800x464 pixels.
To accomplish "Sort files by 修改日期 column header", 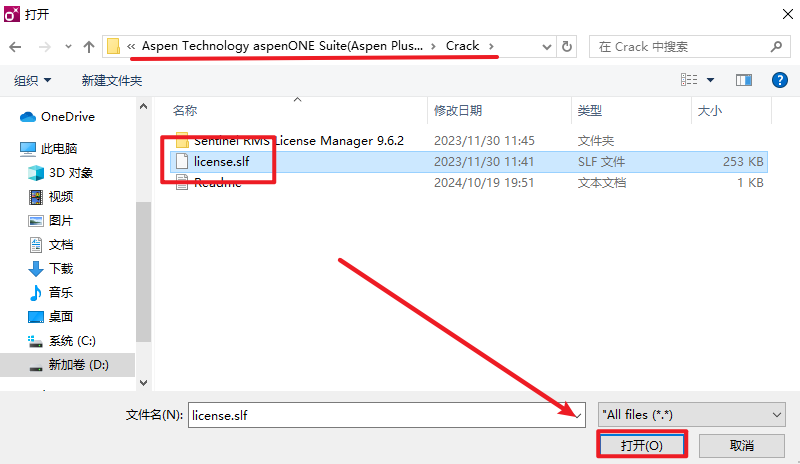I will 458,110.
